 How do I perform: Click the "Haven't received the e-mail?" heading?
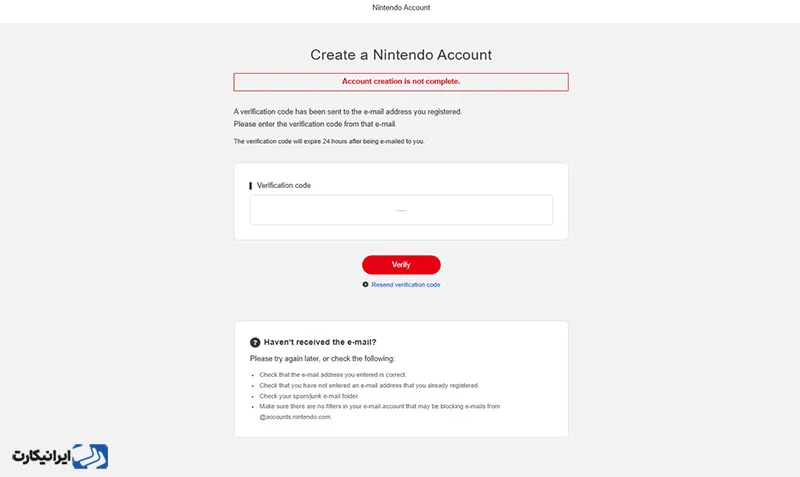pyautogui.click(x=313, y=342)
